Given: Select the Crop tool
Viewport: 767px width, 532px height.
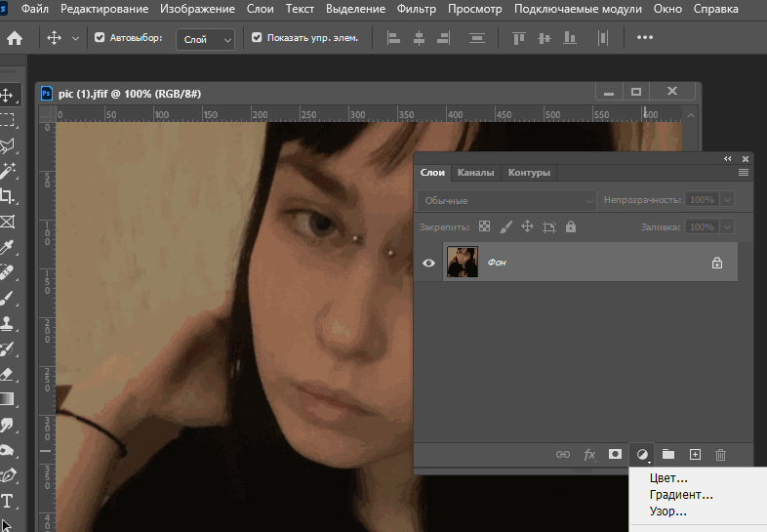Looking at the screenshot, I should click(x=7, y=196).
